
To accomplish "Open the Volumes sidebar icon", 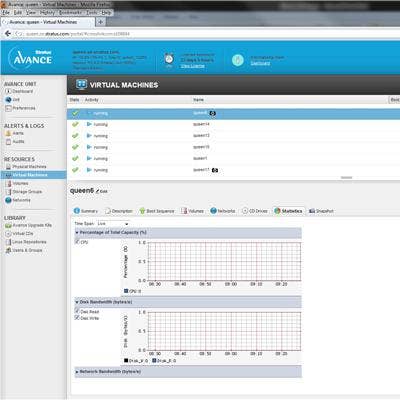I will pos(9,183).
